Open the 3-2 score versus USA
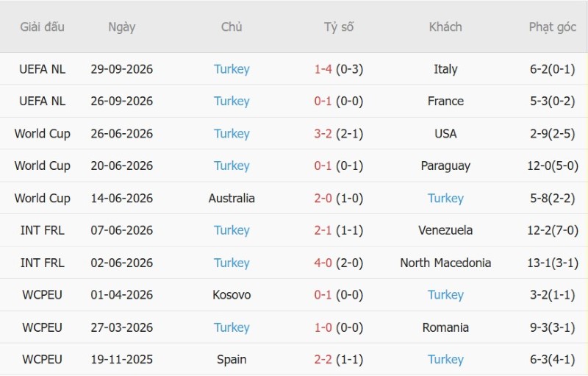The width and height of the screenshot is (588, 376). (x=323, y=134)
